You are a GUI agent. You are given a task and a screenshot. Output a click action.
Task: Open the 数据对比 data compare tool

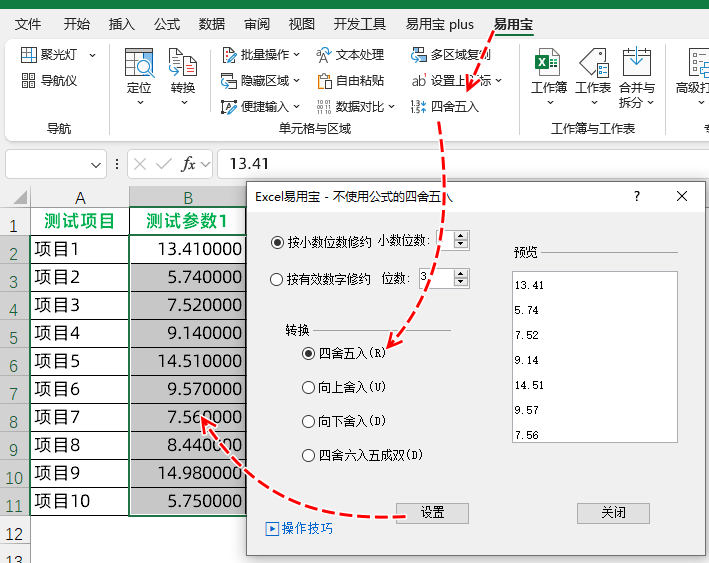pos(355,107)
